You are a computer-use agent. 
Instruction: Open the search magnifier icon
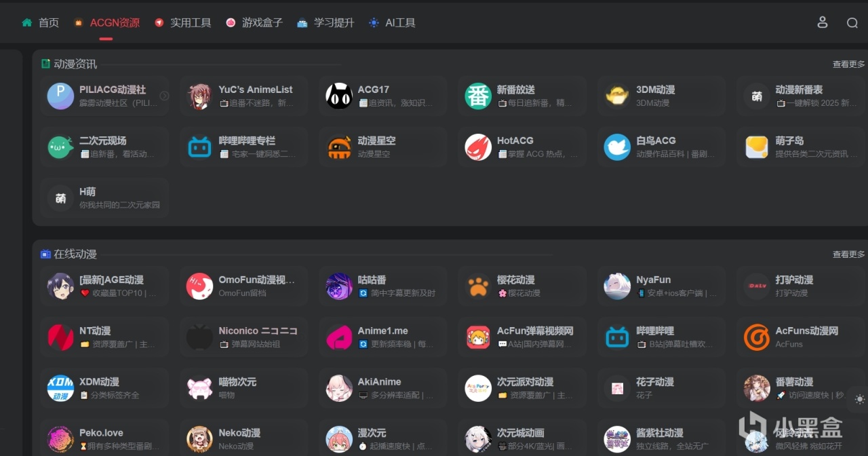tap(852, 22)
